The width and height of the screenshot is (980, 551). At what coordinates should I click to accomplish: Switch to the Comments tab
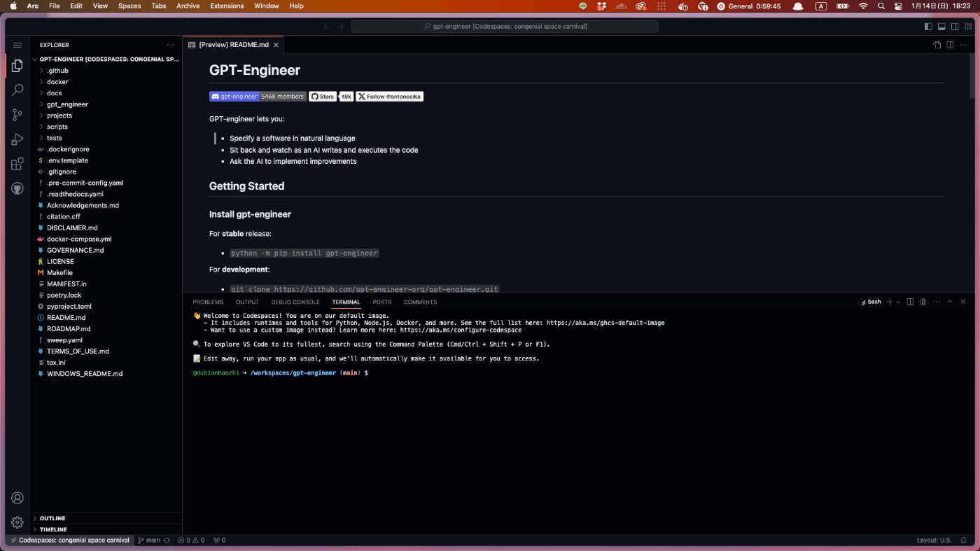pyautogui.click(x=420, y=302)
